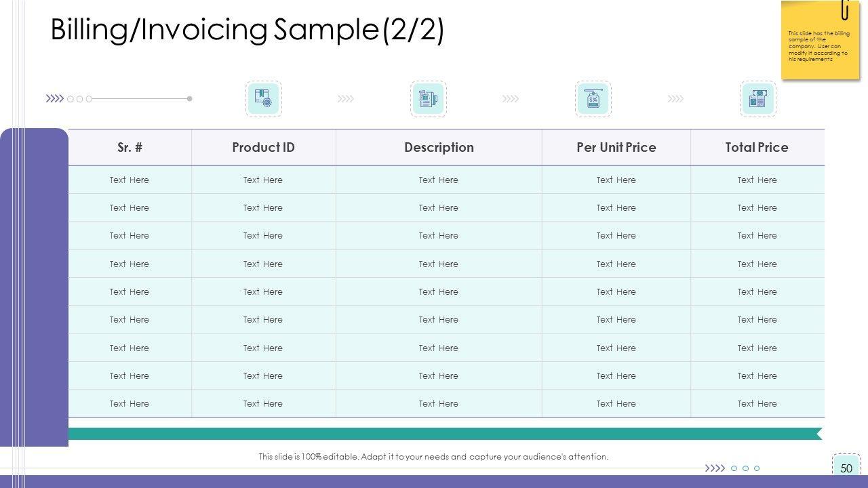The image size is (868, 488).
Task: Click the teal chevrons near page number
Action: coord(715,468)
